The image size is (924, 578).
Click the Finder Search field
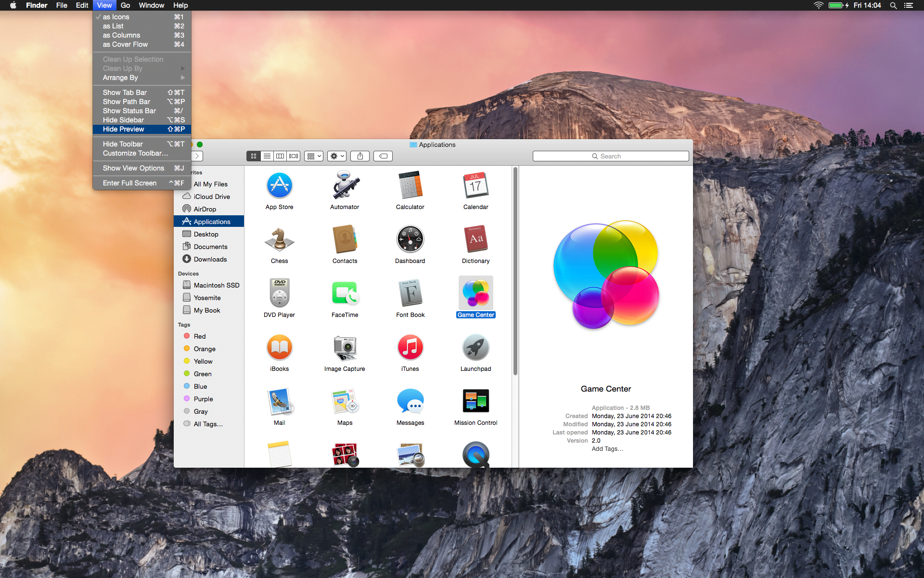610,156
